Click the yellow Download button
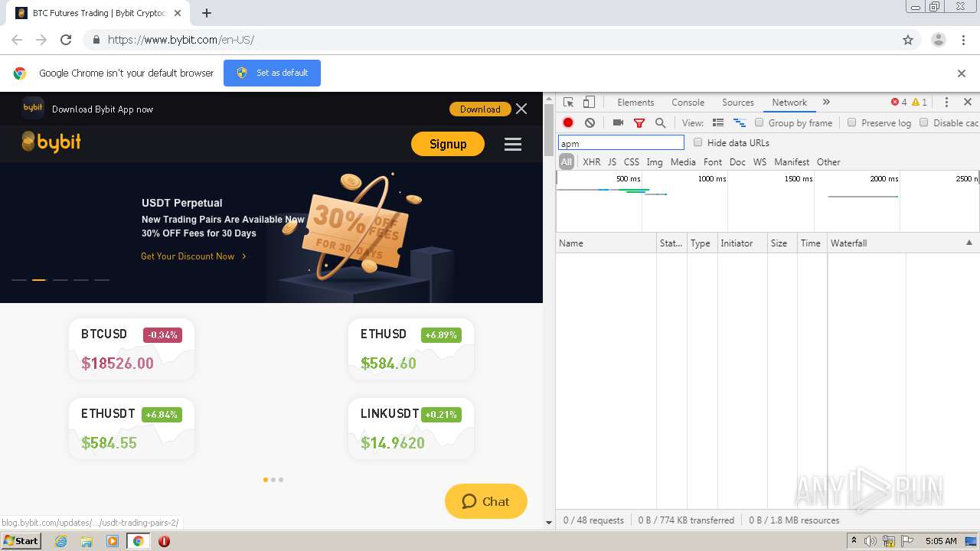This screenshot has width=980, height=551. (x=480, y=109)
